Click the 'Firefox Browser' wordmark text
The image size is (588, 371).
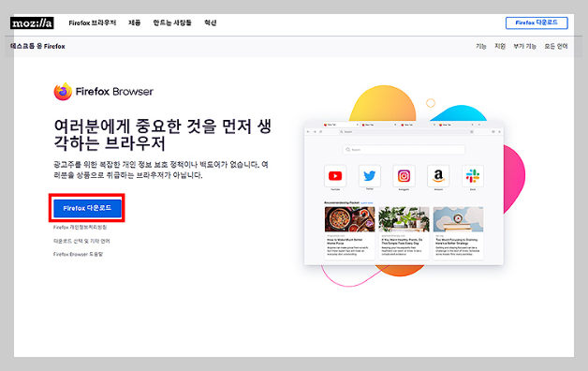point(114,92)
